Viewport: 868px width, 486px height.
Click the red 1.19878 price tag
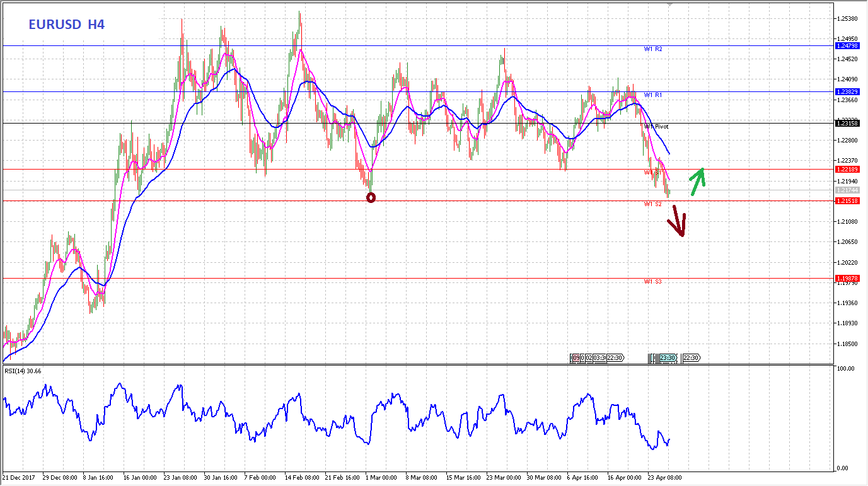847,278
